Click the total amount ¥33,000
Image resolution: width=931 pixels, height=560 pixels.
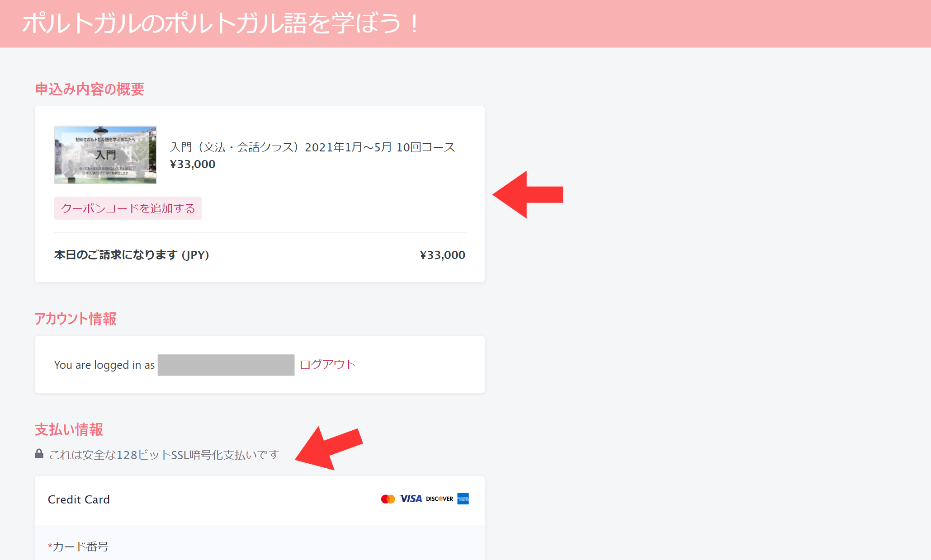(443, 255)
